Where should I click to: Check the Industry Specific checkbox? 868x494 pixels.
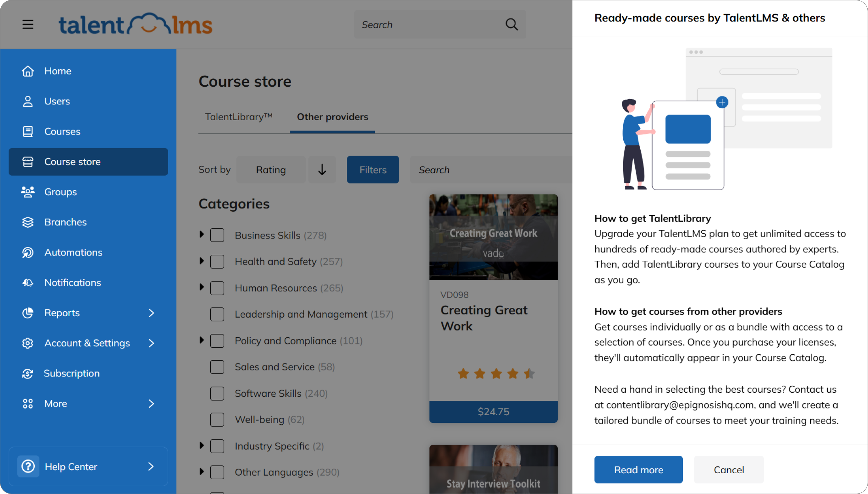pyautogui.click(x=217, y=446)
